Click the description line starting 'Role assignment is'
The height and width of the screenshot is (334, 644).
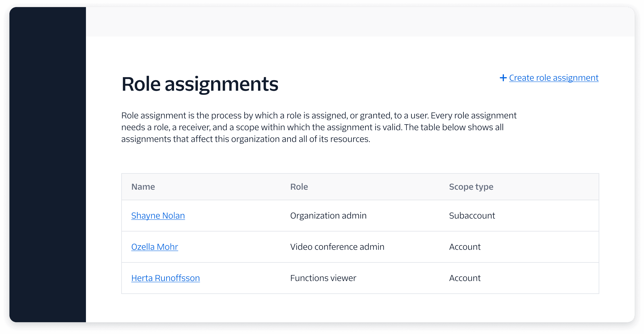tap(319, 116)
